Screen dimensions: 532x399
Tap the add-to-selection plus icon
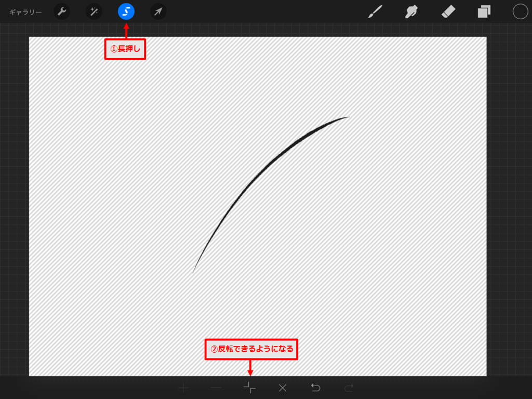[x=183, y=388]
